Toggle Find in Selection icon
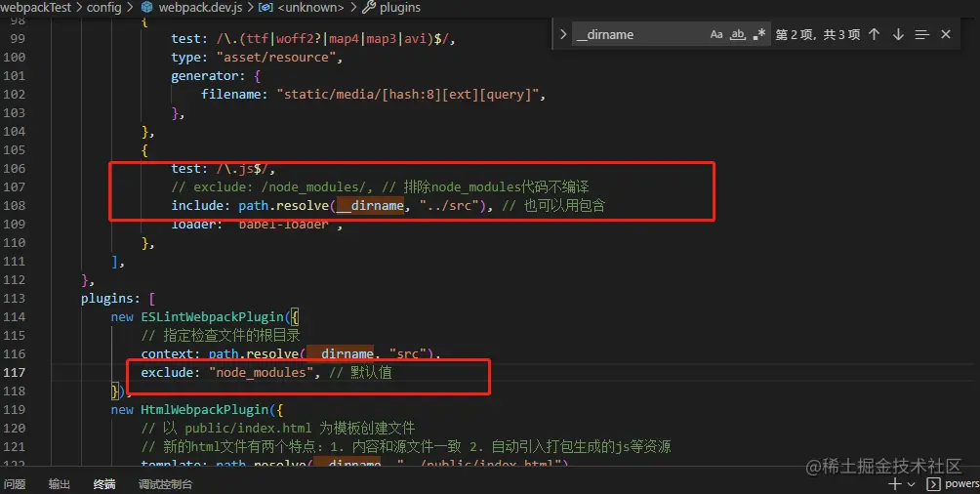Screen dimensions: 980x494 (921, 35)
